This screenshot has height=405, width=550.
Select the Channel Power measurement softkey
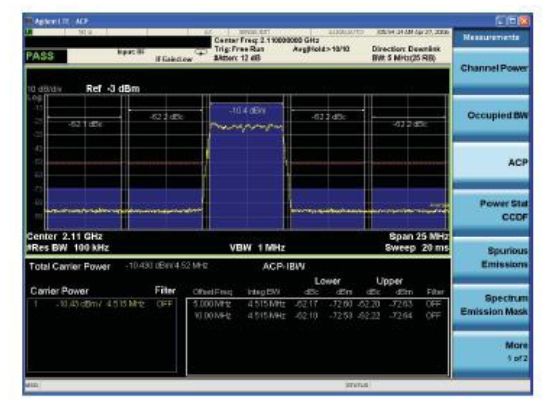tap(491, 68)
